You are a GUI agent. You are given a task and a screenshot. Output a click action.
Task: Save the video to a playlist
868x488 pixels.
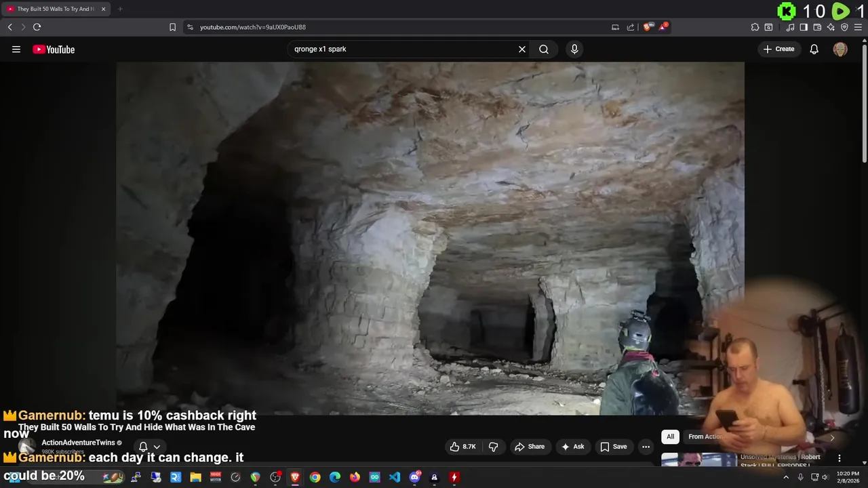pos(613,447)
